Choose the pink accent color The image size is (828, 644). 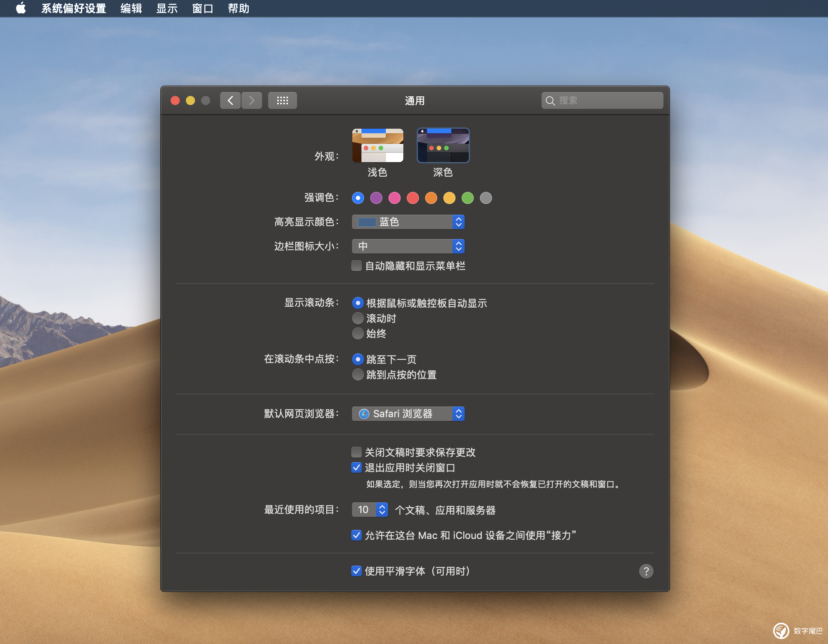(395, 198)
